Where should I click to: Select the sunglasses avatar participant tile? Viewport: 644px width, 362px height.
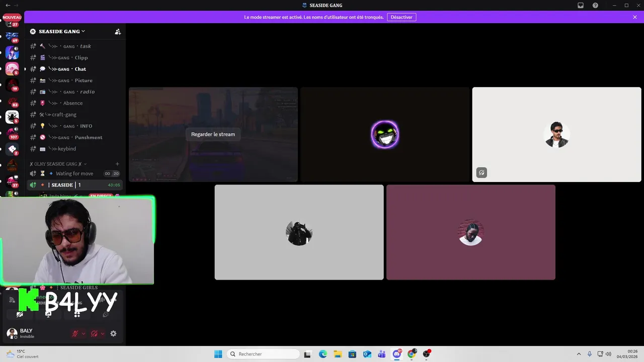556,135
